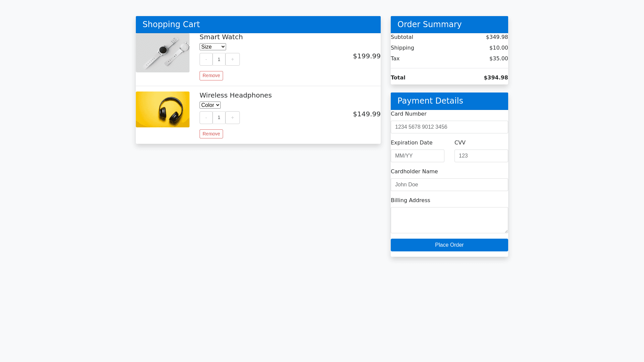
Task: Open the Color dropdown for Wireless Headphones
Action: click(x=210, y=105)
